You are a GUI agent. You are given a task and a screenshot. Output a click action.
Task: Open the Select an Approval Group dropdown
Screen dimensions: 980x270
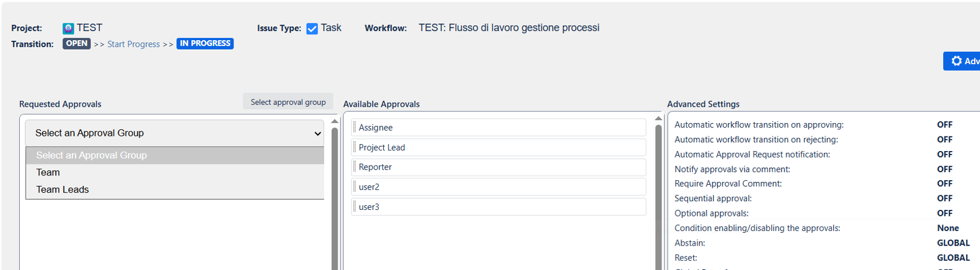(175, 133)
